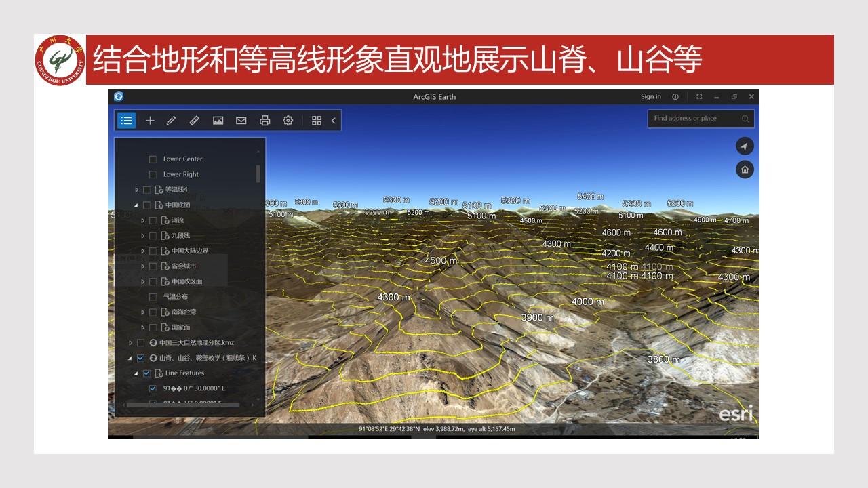Screen dimensions: 868x488
Task: Click the 国家面 layer icon
Action: [x=165, y=327]
